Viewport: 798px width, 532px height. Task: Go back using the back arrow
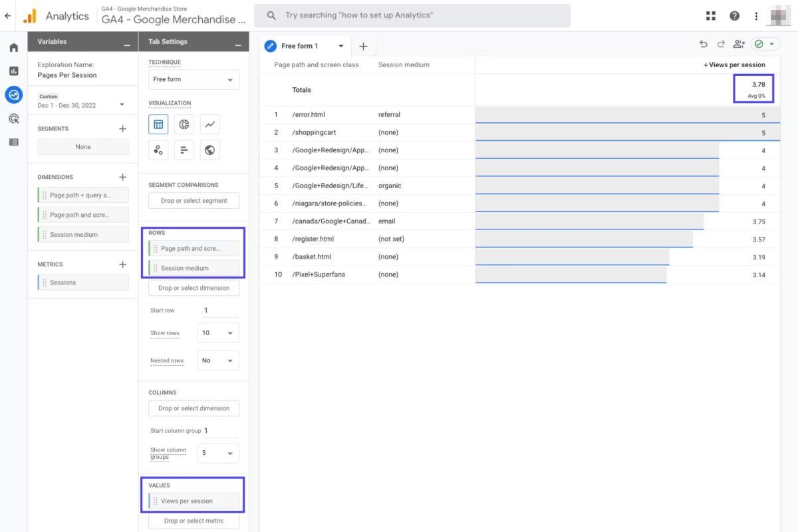point(8,15)
